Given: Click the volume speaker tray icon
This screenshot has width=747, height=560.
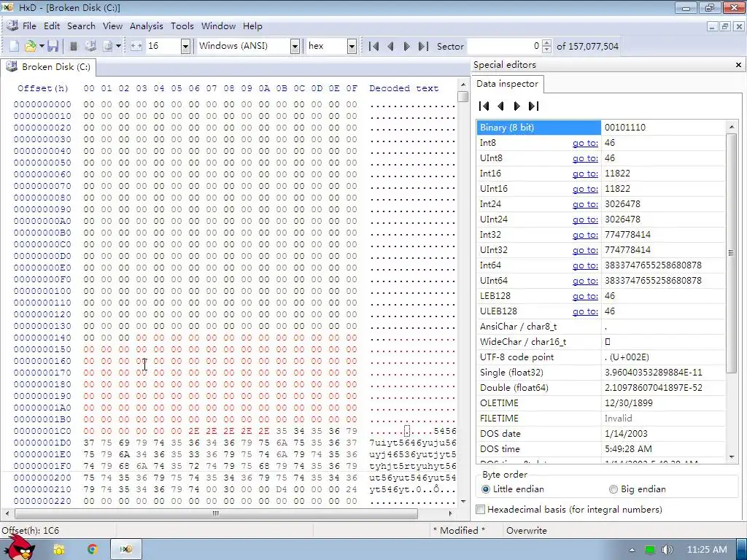Looking at the screenshot, I should [x=667, y=550].
